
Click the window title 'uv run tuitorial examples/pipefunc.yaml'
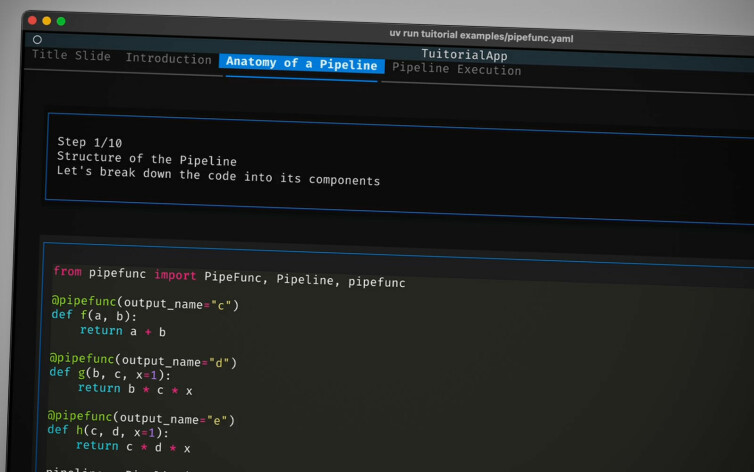[x=481, y=36]
